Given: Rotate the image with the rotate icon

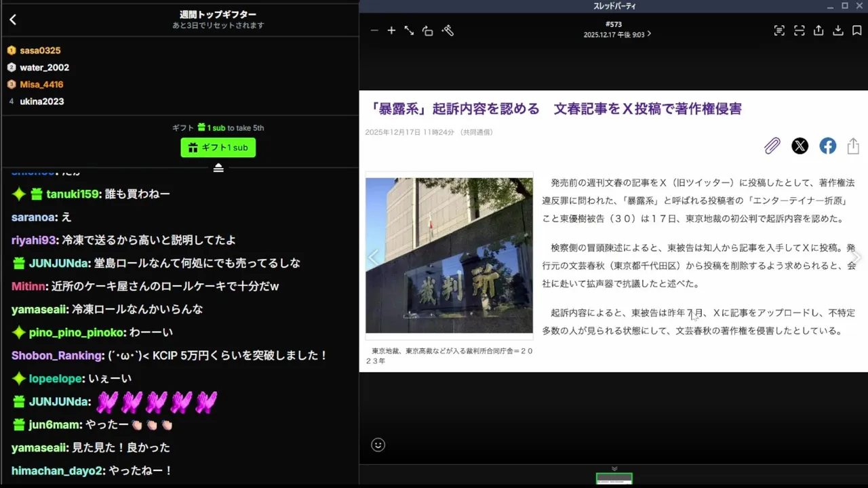Looking at the screenshot, I should click(427, 30).
